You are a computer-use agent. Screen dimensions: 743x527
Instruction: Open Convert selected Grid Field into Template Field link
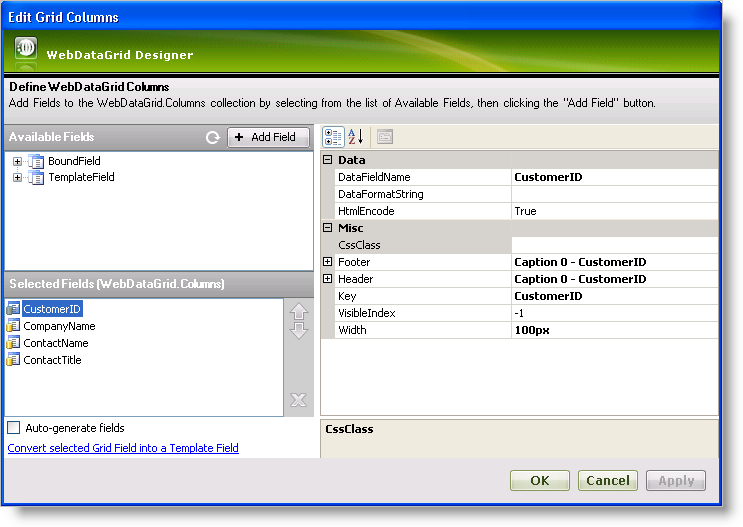coord(123,448)
